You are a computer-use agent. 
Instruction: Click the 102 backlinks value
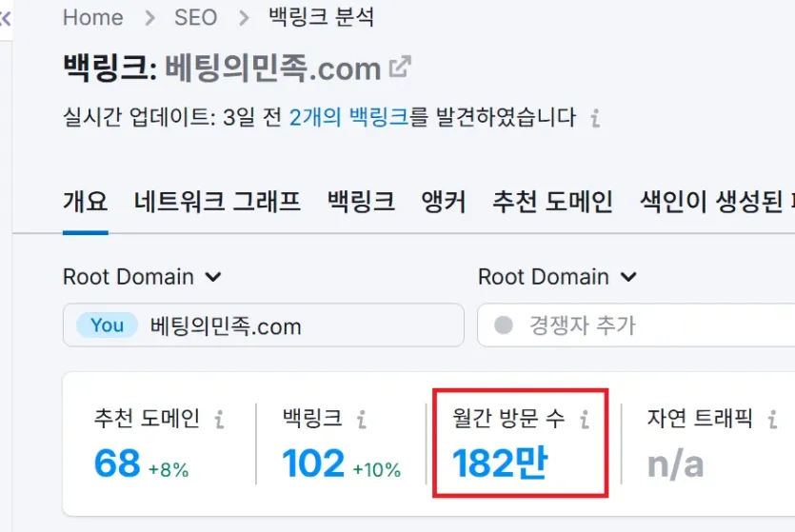click(313, 463)
